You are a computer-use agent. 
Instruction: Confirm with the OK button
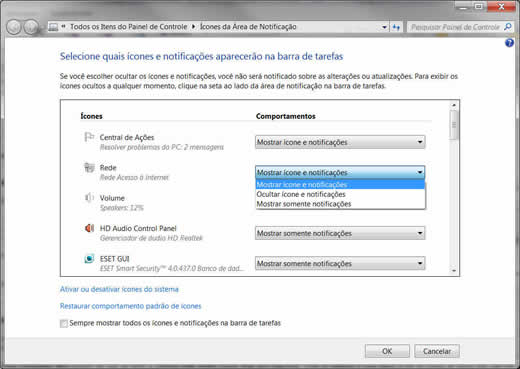point(387,351)
